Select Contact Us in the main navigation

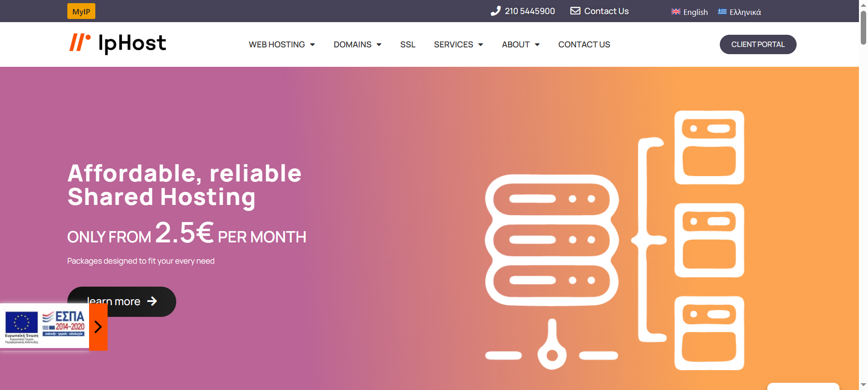[584, 45]
